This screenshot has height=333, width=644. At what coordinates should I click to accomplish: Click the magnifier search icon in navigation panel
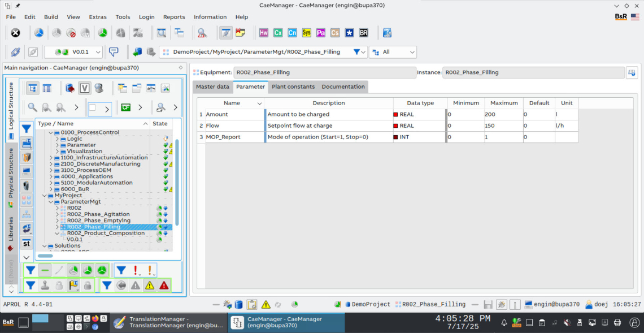click(x=33, y=107)
